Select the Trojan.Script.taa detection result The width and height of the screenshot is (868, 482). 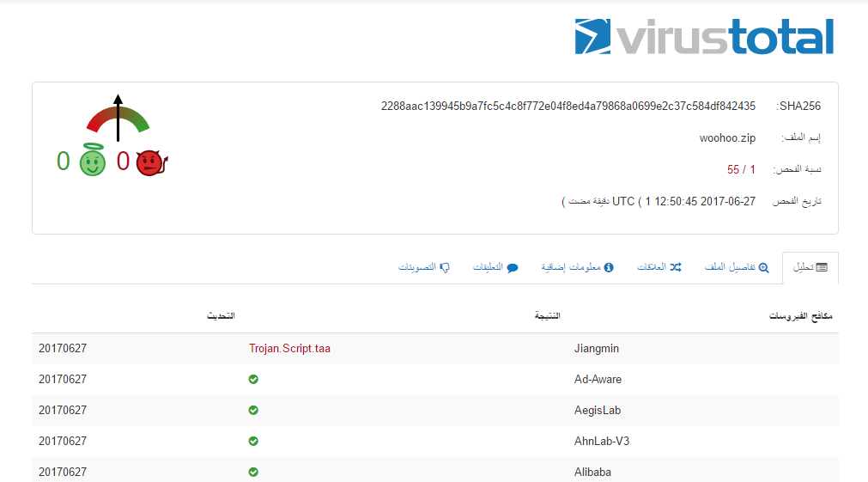[x=289, y=349]
